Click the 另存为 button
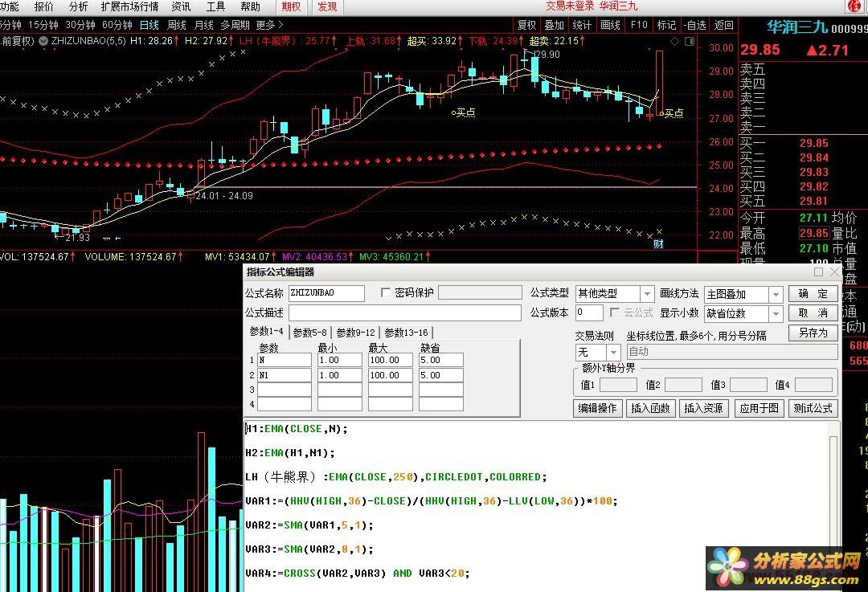 coord(813,333)
